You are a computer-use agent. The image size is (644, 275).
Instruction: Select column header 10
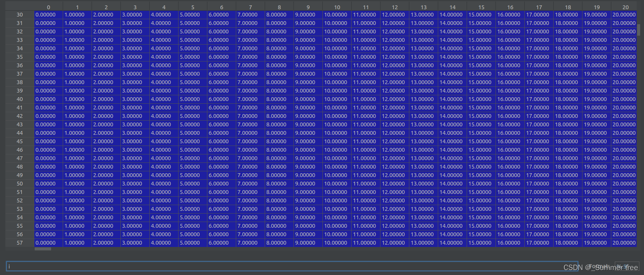337,7
